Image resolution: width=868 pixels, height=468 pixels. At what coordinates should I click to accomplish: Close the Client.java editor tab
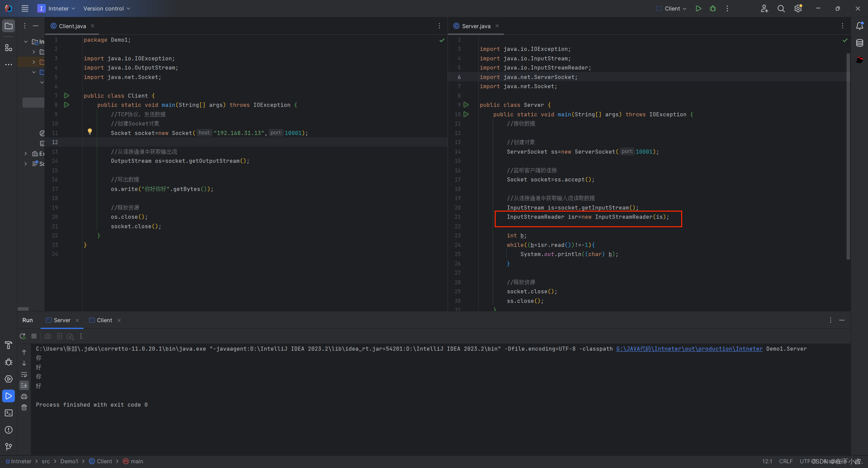(93, 26)
